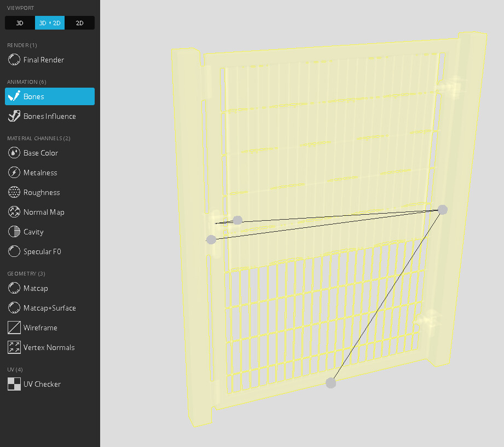Image resolution: width=504 pixels, height=447 pixels.
Task: Click the Bones Influence icon
Action: [x=14, y=116]
